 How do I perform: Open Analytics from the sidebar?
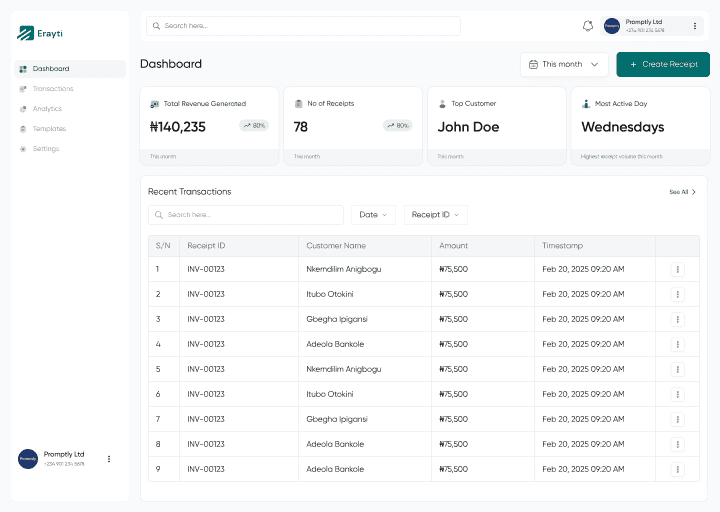coord(47,109)
